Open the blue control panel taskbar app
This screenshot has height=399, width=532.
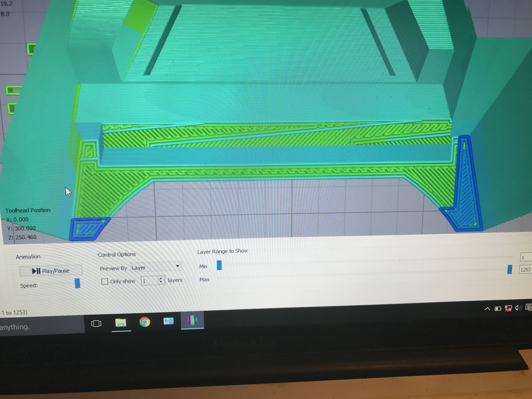click(168, 321)
